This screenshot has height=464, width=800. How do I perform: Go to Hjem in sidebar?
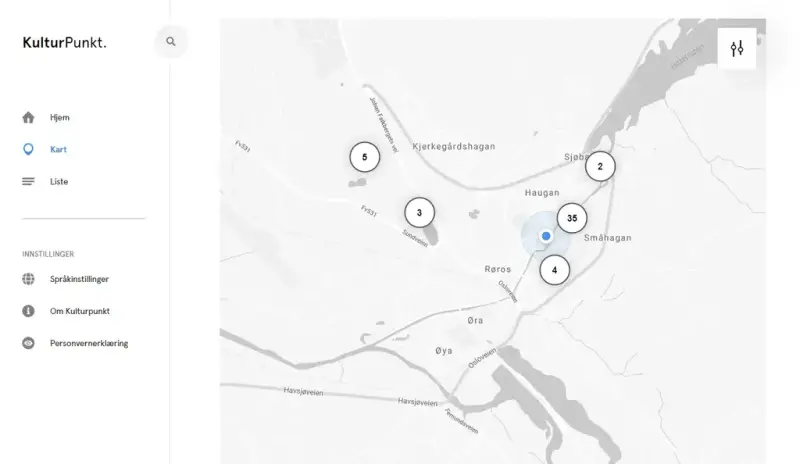click(60, 118)
